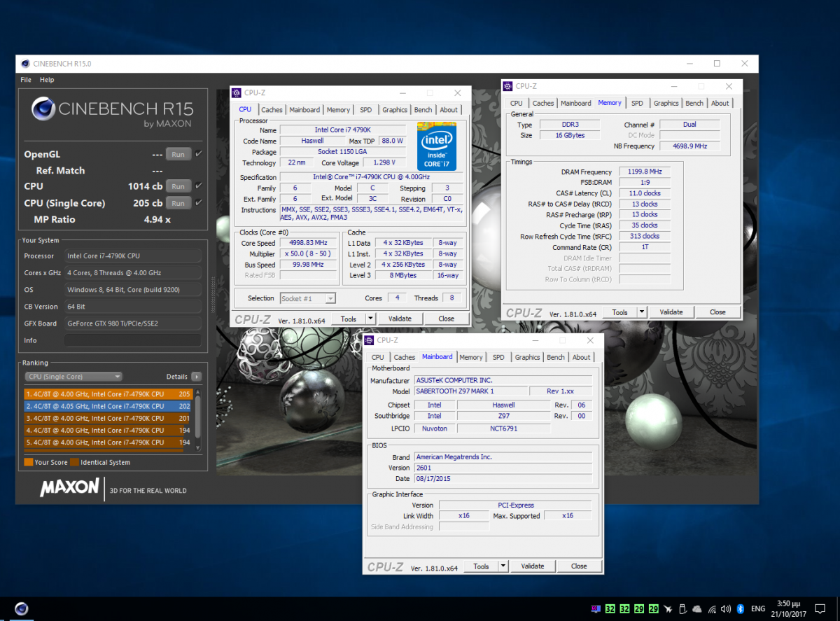840x621 pixels.
Task: Toggle the CPU (Single Core) test checkbox
Action: (199, 202)
